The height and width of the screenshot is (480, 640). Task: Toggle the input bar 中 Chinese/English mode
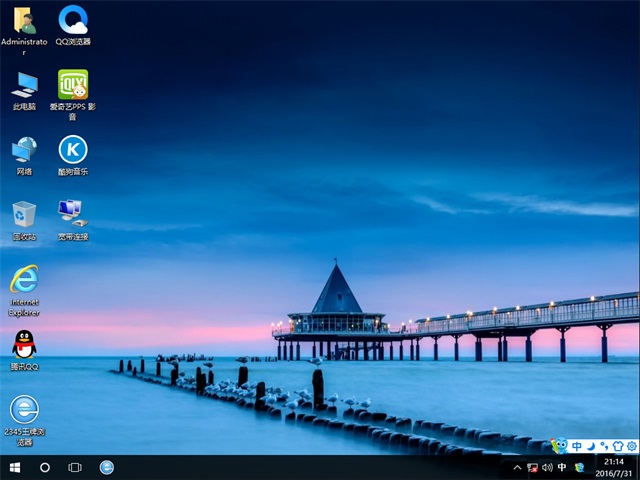577,446
